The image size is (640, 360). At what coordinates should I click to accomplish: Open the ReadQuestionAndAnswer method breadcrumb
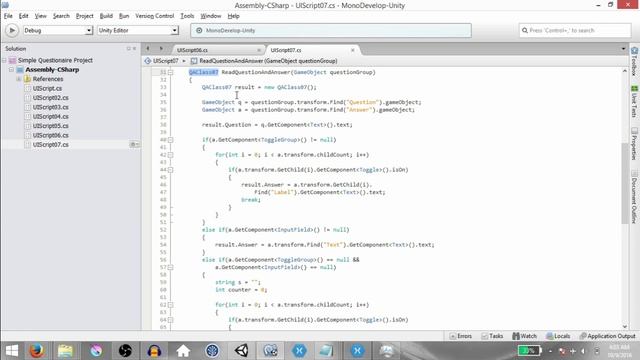[264, 61]
